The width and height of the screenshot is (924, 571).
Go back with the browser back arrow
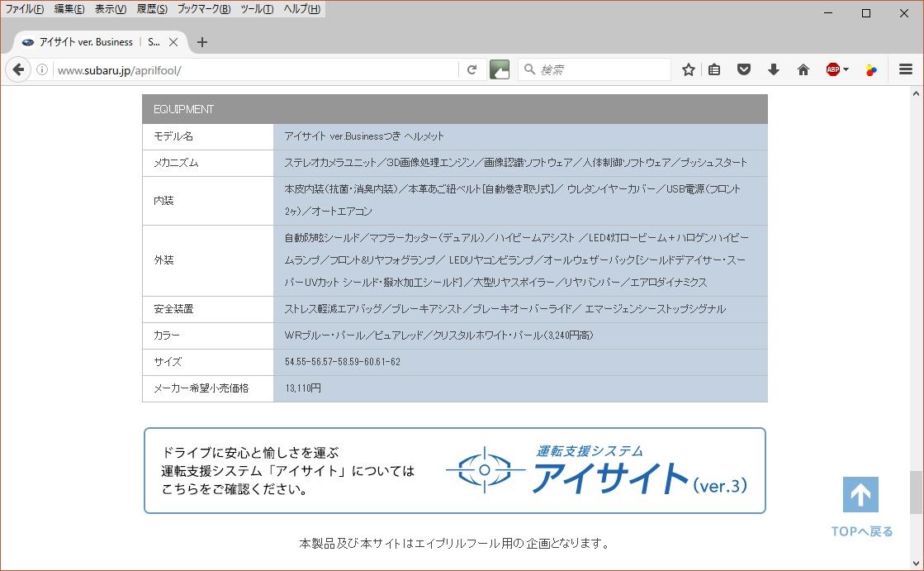click(x=18, y=69)
